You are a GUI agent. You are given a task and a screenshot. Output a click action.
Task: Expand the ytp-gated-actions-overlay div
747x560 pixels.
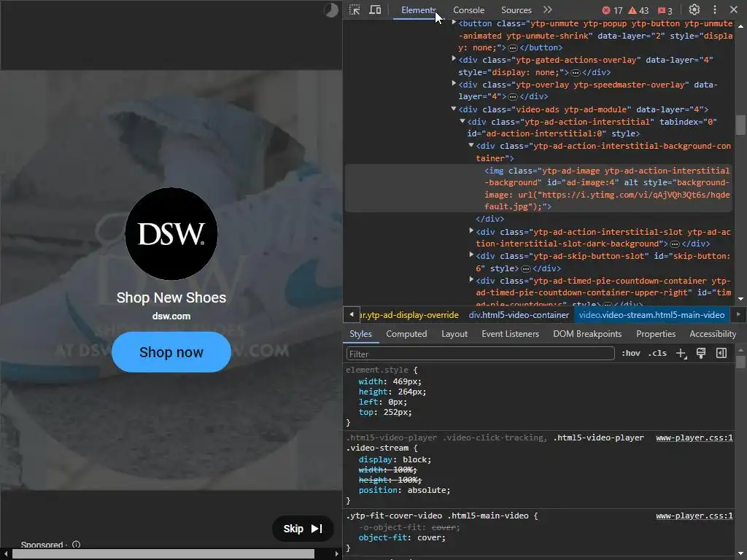[x=454, y=58]
